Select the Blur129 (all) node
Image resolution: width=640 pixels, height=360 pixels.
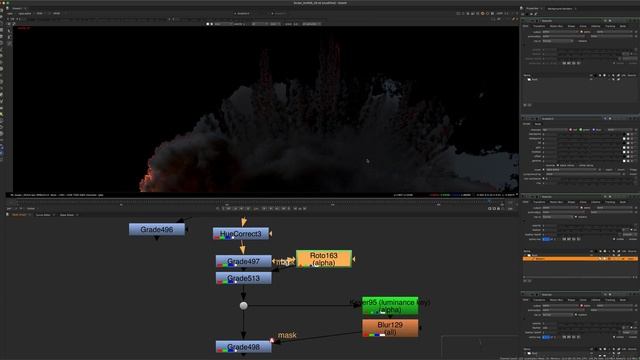[x=390, y=328]
